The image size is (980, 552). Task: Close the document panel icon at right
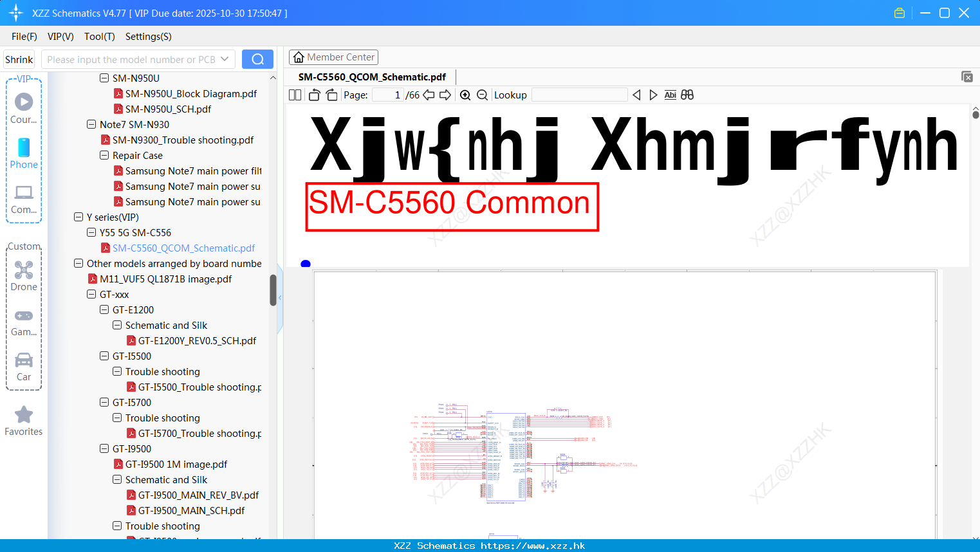click(966, 77)
